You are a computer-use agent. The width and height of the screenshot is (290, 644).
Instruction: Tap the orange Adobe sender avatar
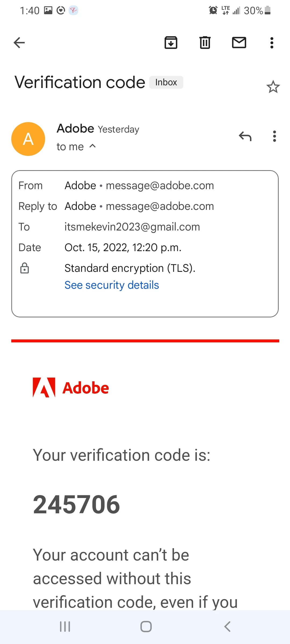(28, 139)
